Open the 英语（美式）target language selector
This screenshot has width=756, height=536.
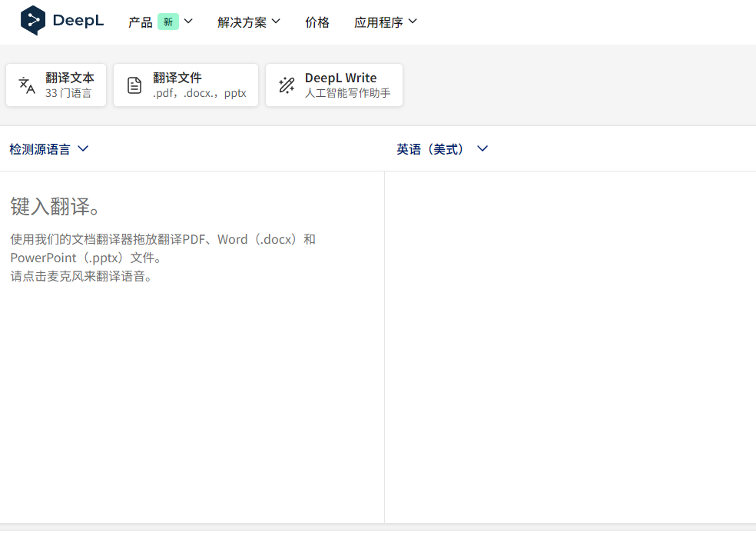[x=442, y=149]
